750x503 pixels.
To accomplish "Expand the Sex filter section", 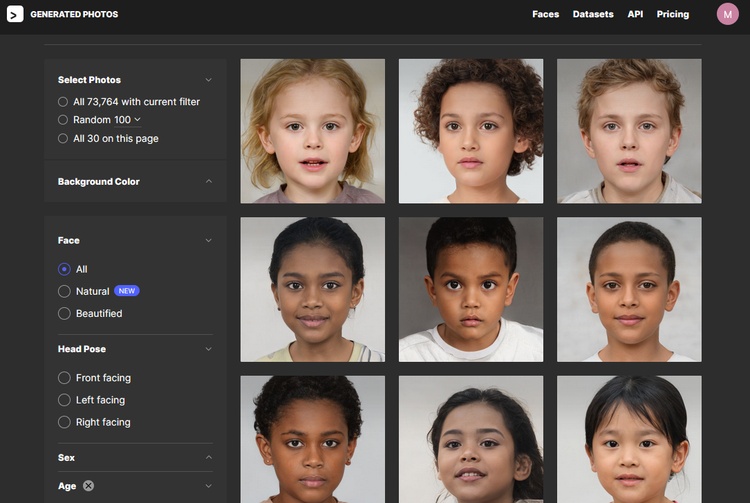I will pos(208,458).
